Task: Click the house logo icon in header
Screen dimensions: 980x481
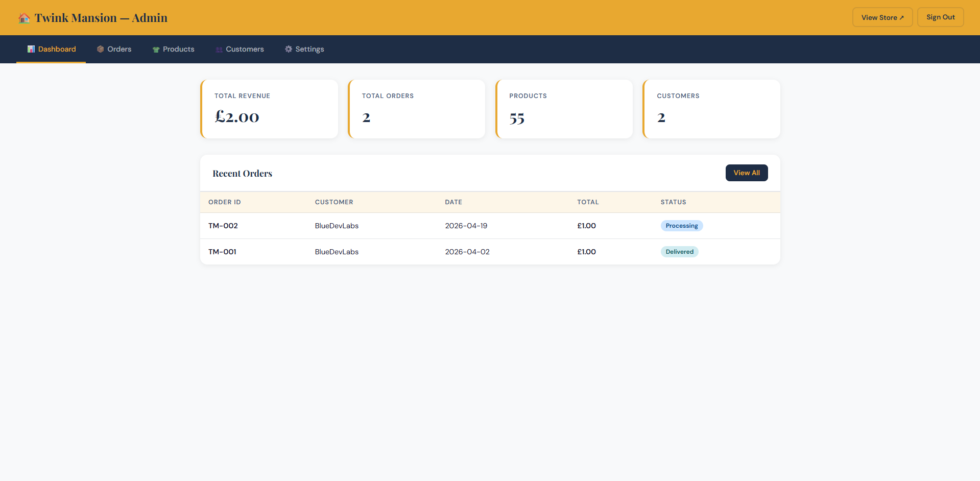Action: point(23,18)
